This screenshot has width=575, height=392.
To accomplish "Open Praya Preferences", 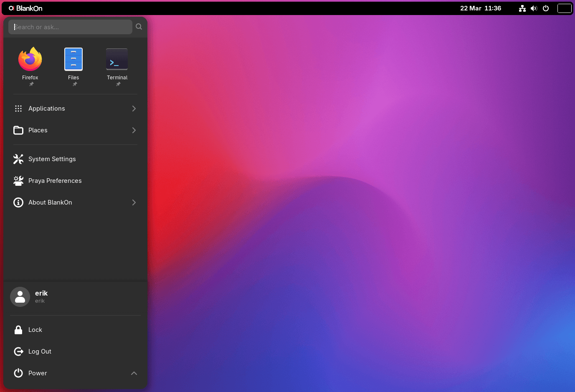I will (x=55, y=181).
